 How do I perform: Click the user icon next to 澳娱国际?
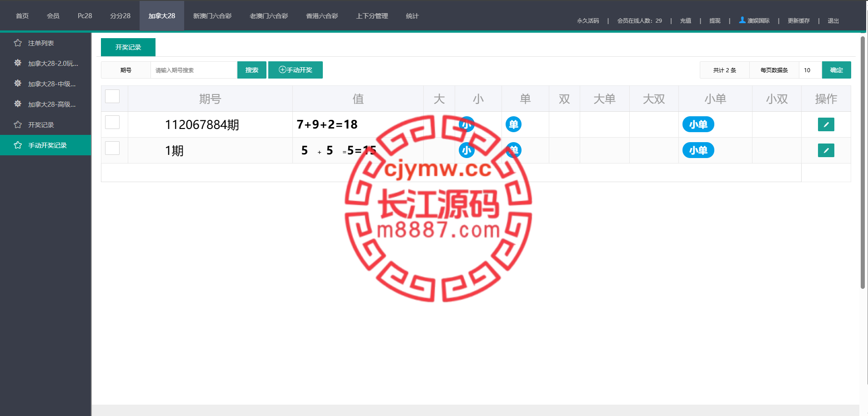click(x=742, y=20)
